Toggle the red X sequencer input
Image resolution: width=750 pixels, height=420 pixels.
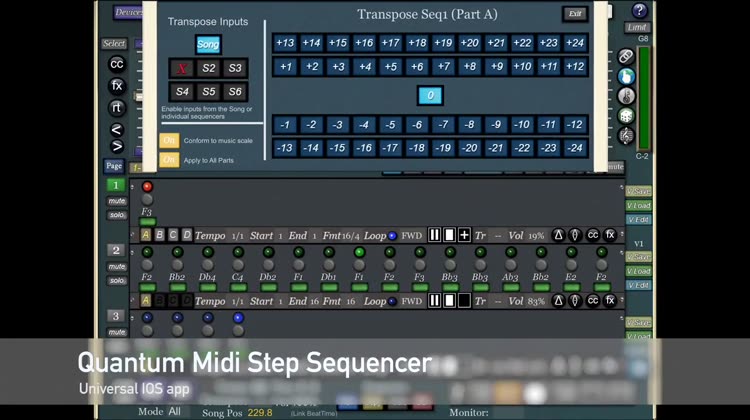pos(182,68)
